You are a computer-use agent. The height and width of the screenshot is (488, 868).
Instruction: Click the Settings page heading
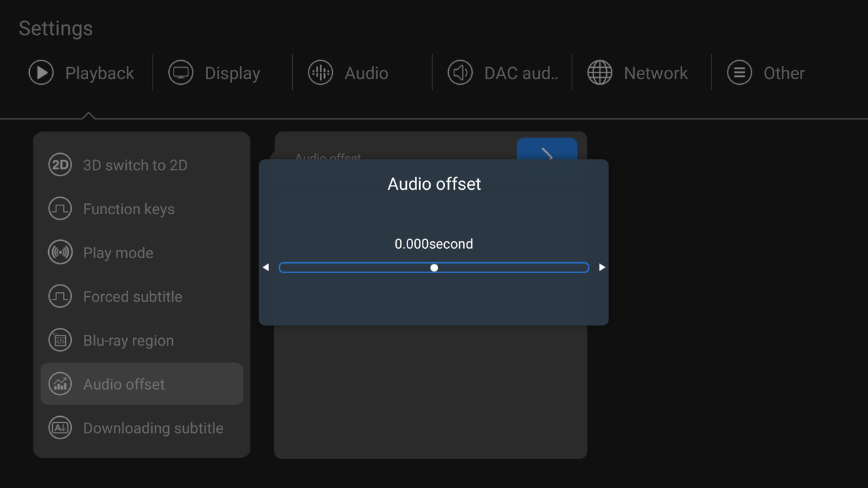(56, 28)
